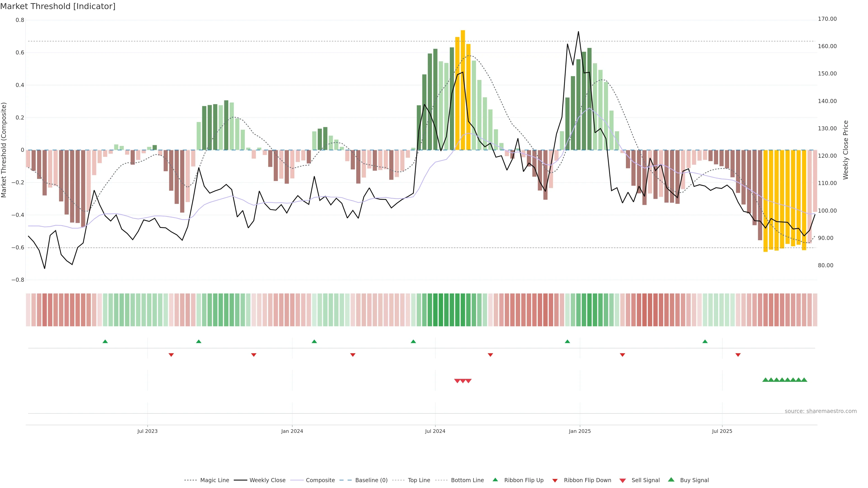Screen dimensions: 868x488
Task: Click the leftmost Ribbon Flip Up triangle marker
Action: click(x=105, y=342)
